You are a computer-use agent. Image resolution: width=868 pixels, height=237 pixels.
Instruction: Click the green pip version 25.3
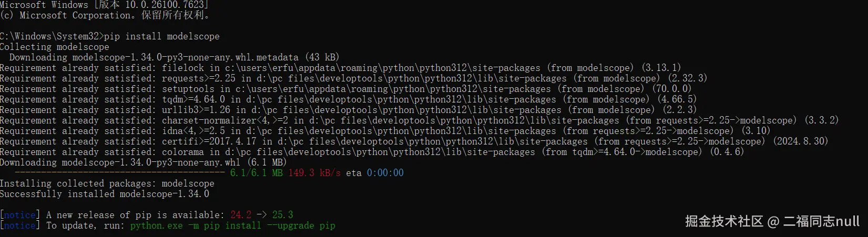click(x=282, y=215)
